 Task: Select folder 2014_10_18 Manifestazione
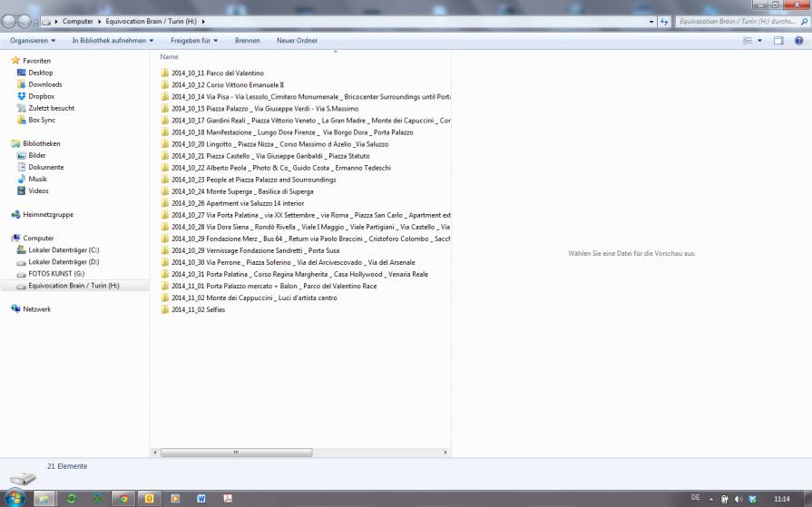(x=287, y=132)
